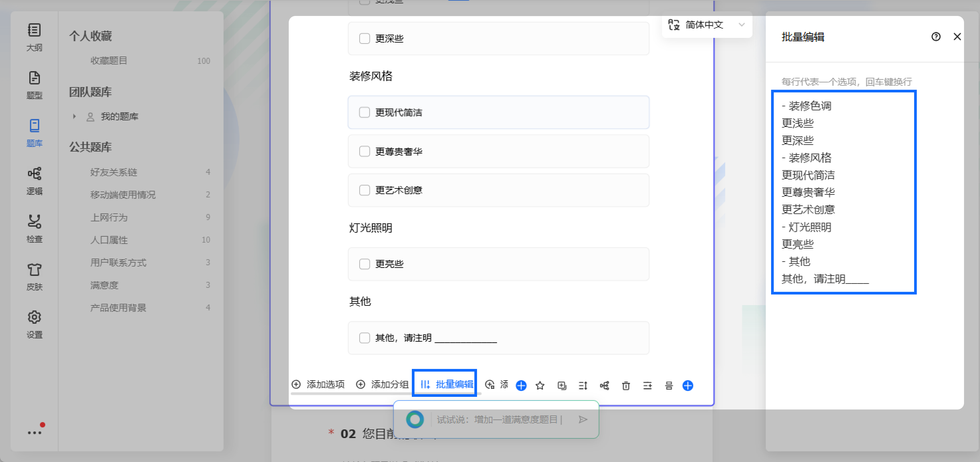Click the 公共题库 section heading
This screenshot has height=462, width=980.
(x=90, y=147)
